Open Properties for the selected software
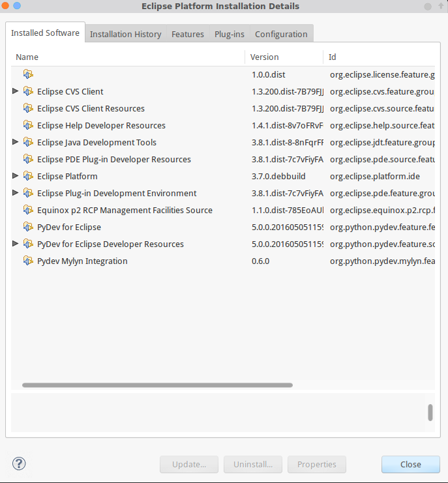 click(x=317, y=464)
